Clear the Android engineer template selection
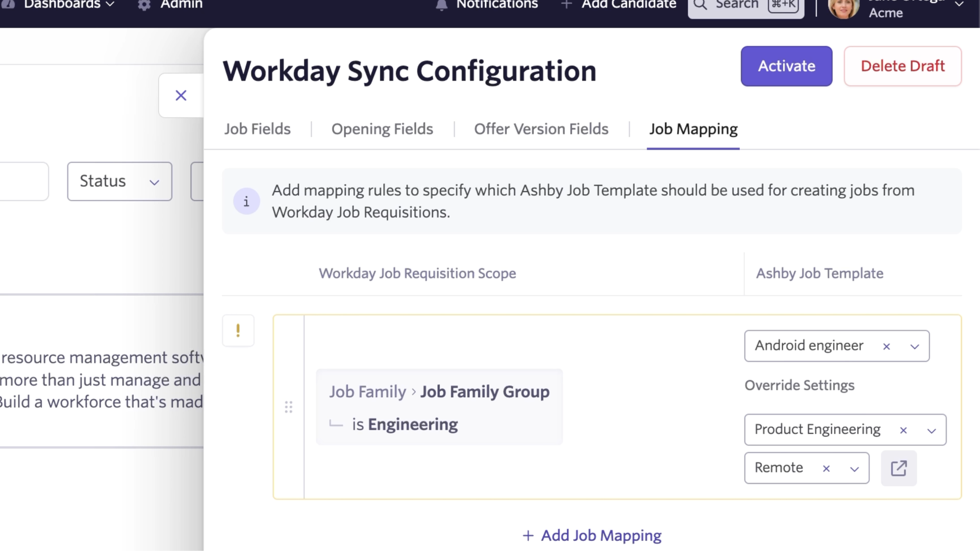This screenshot has width=980, height=551. click(x=887, y=347)
